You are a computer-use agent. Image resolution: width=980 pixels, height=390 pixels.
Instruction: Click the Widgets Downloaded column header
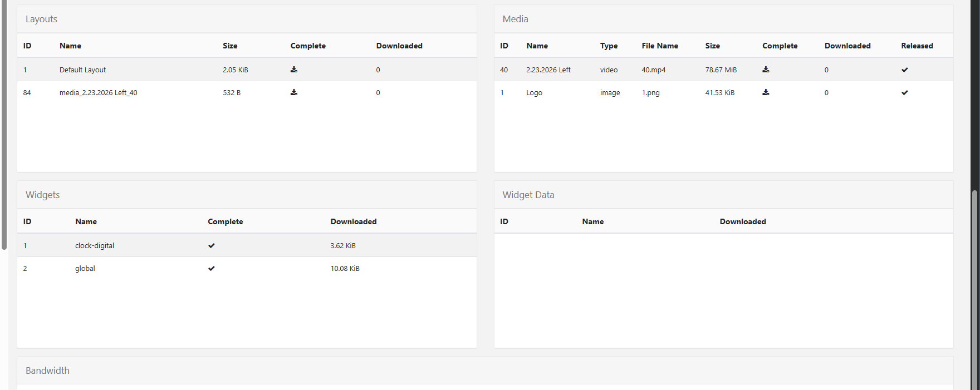click(353, 221)
